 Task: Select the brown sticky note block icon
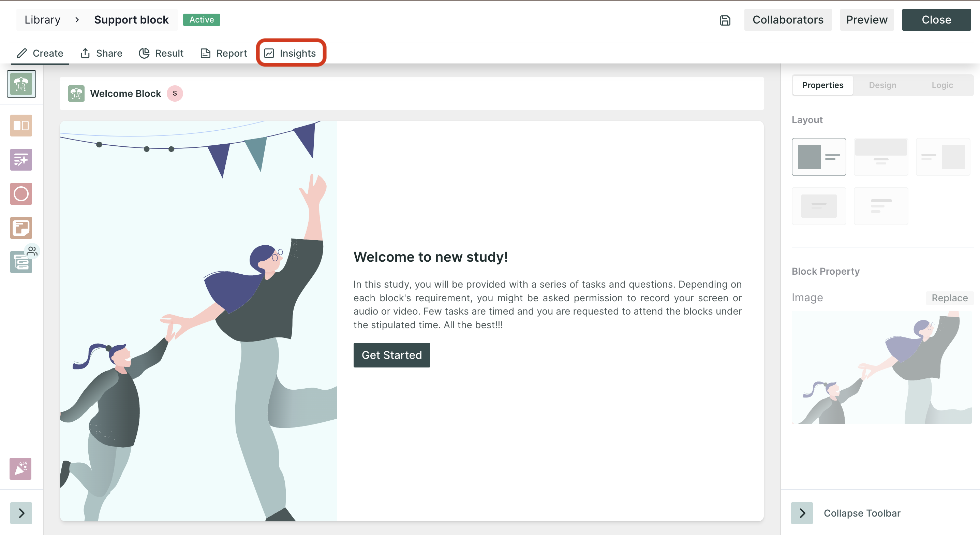[x=21, y=228]
